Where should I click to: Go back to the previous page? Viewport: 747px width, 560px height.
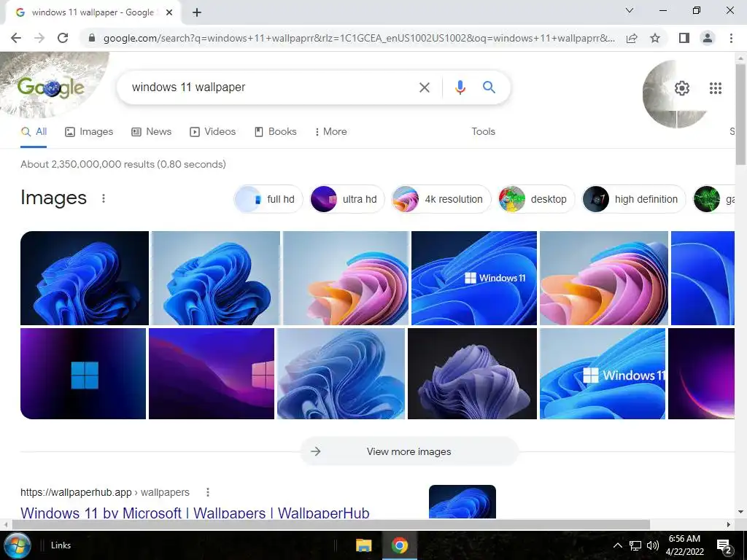pyautogui.click(x=16, y=38)
